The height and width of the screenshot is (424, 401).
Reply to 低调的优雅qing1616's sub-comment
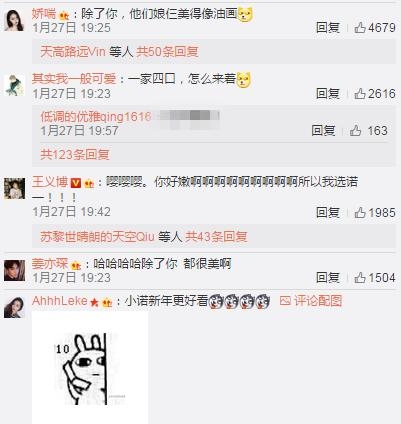click(x=323, y=130)
